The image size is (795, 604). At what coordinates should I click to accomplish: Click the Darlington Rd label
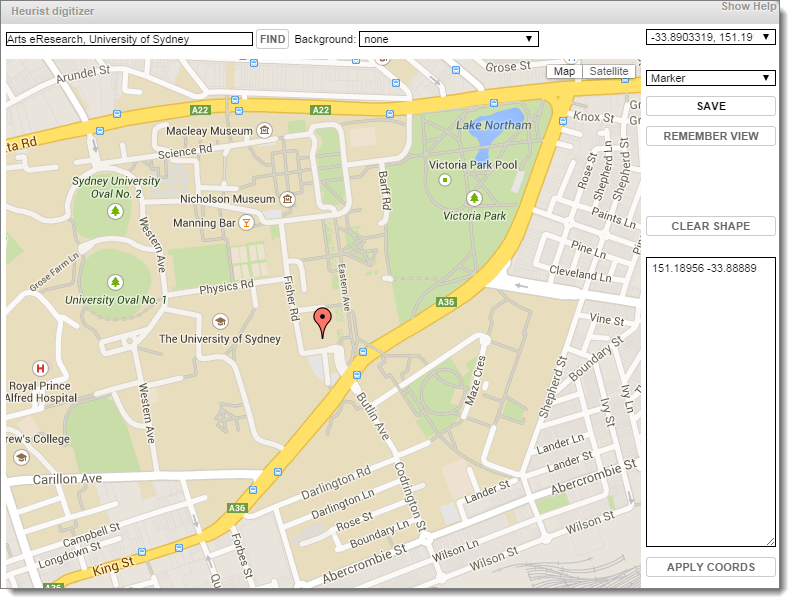pyautogui.click(x=336, y=483)
